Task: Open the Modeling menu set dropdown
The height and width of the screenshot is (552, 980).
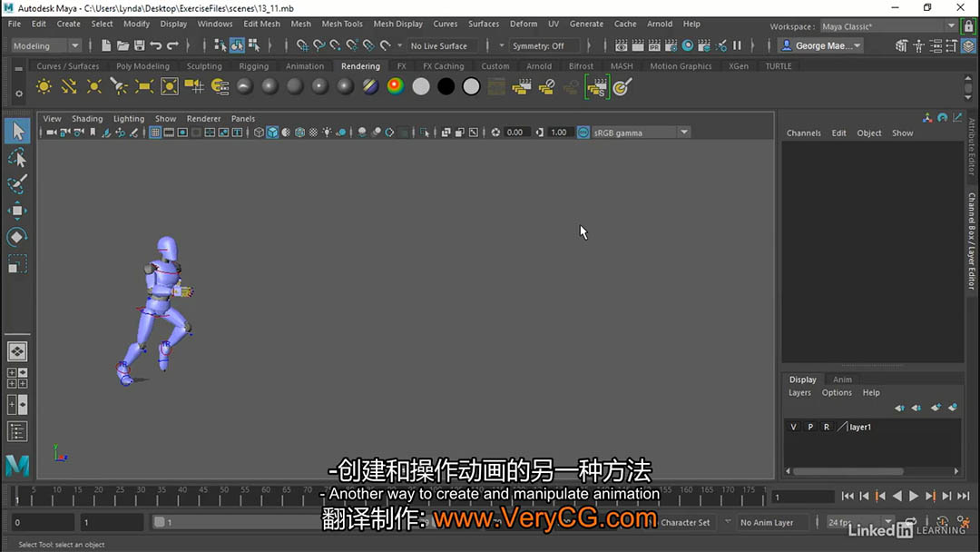Action: pos(45,45)
